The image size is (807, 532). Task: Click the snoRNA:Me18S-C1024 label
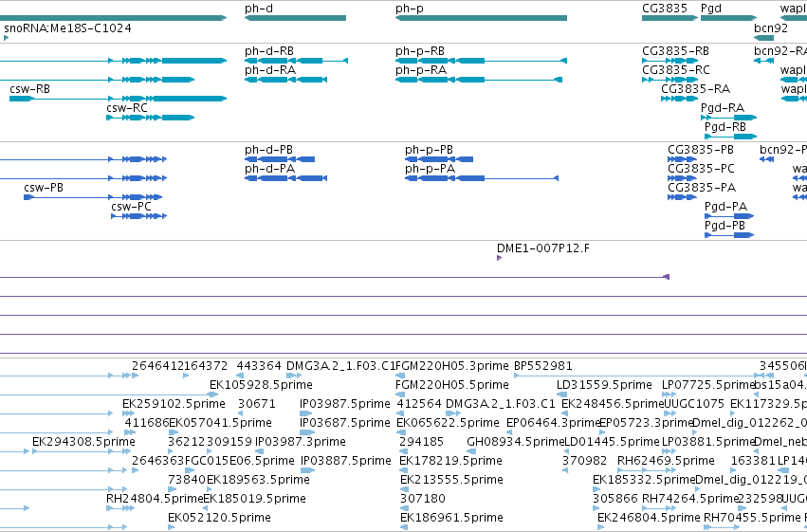pyautogui.click(x=67, y=28)
